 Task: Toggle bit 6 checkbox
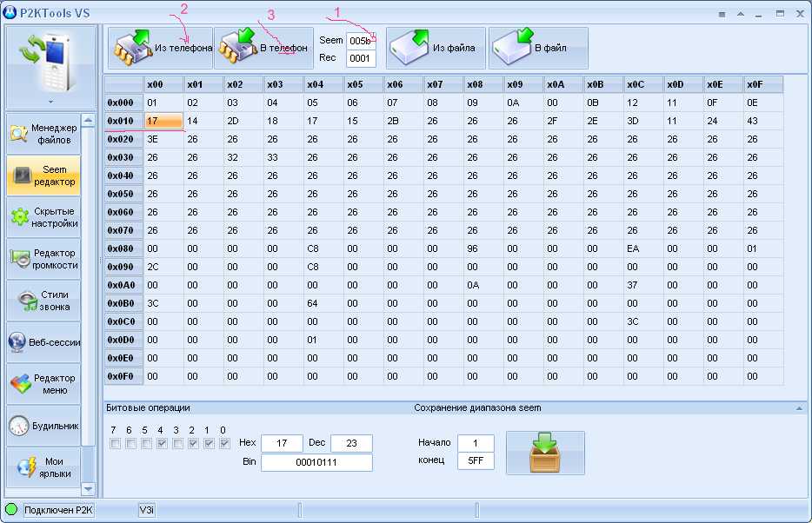(130, 443)
